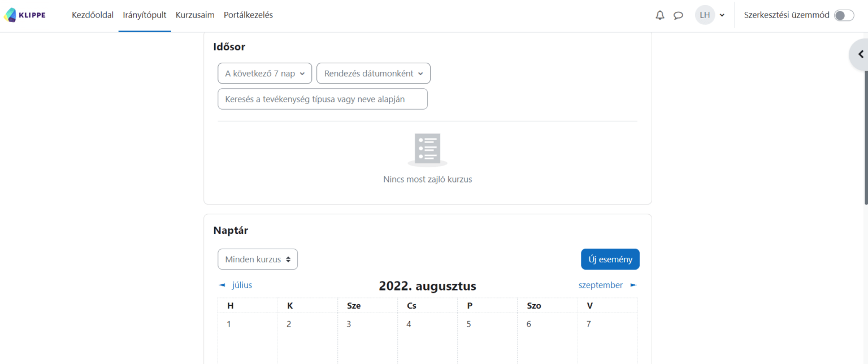Image resolution: width=868 pixels, height=364 pixels.
Task: Open user menu chevron next to LH
Action: [x=722, y=15]
